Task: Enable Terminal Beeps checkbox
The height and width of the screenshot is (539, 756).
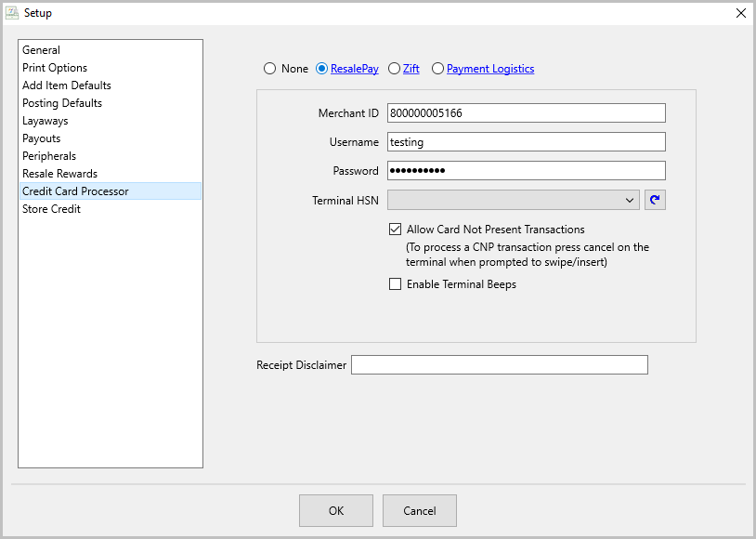Action: click(x=395, y=284)
